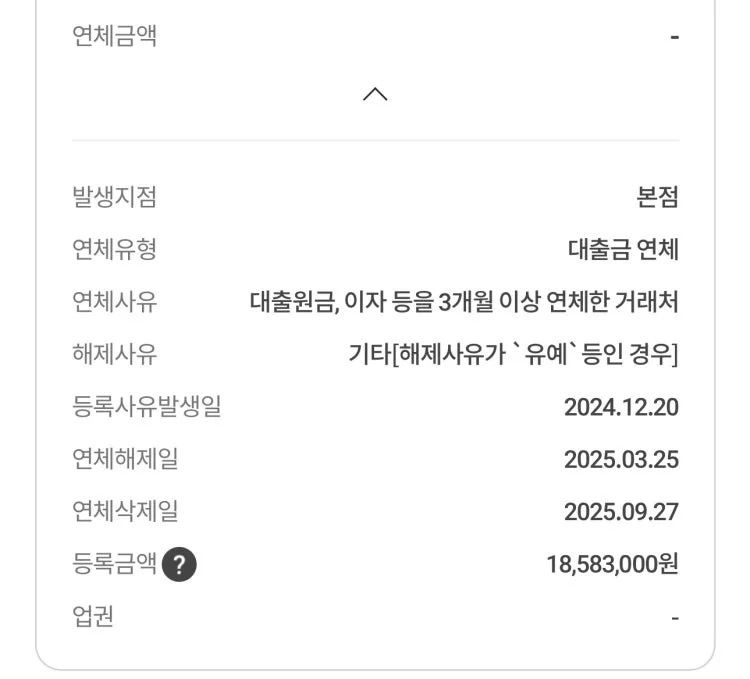Click the 연체삭제일 label
750x679 pixels.
click(x=126, y=512)
